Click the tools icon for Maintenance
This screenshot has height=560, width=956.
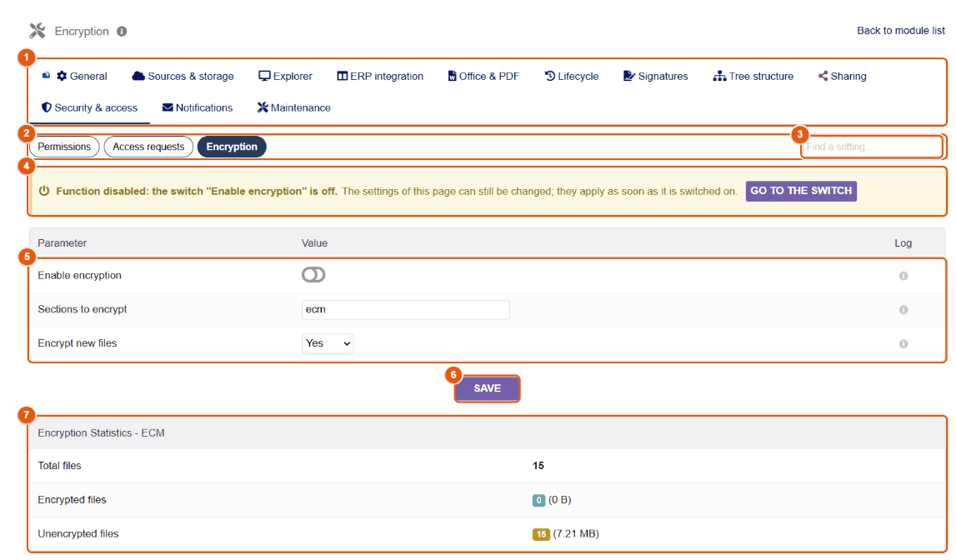click(263, 107)
